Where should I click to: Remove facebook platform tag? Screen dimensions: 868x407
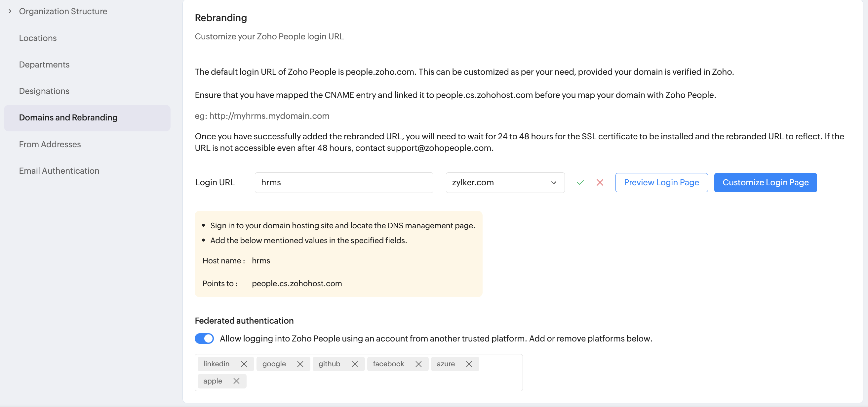coord(418,364)
